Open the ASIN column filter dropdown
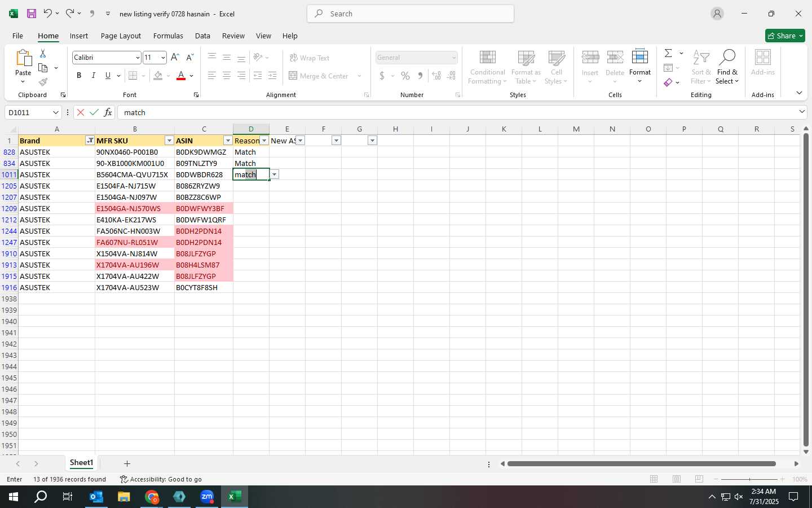The height and width of the screenshot is (508, 812). (228, 141)
